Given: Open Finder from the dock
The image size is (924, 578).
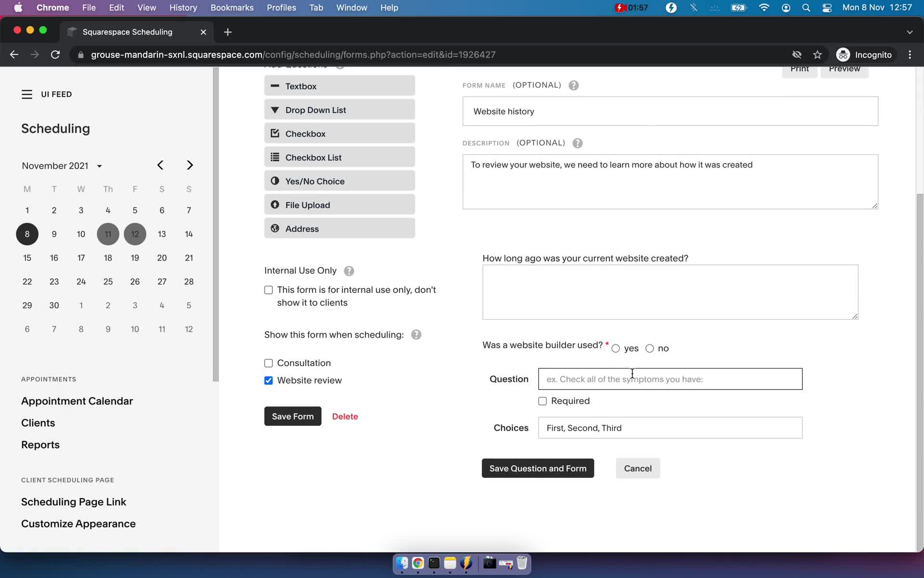Looking at the screenshot, I should [402, 563].
